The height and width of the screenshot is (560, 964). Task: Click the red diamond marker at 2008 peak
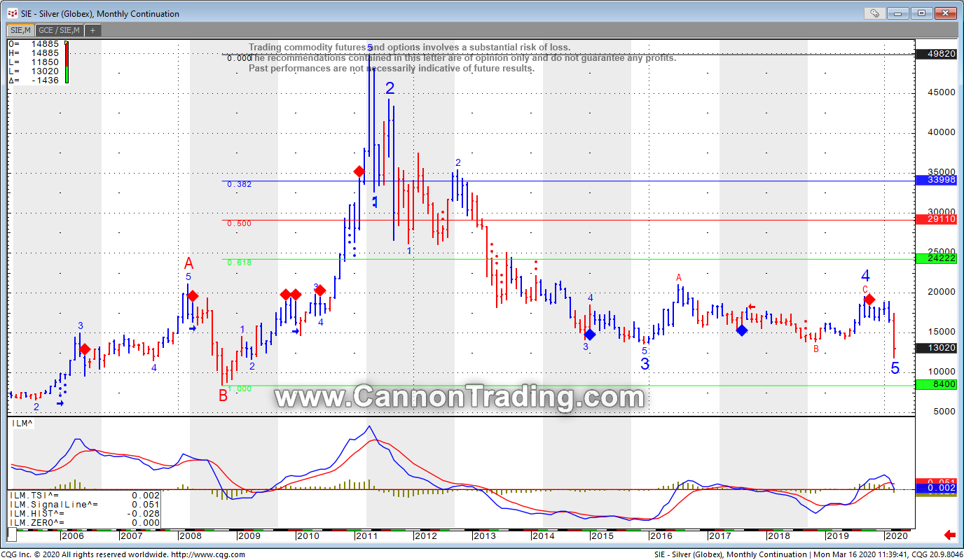tap(193, 296)
